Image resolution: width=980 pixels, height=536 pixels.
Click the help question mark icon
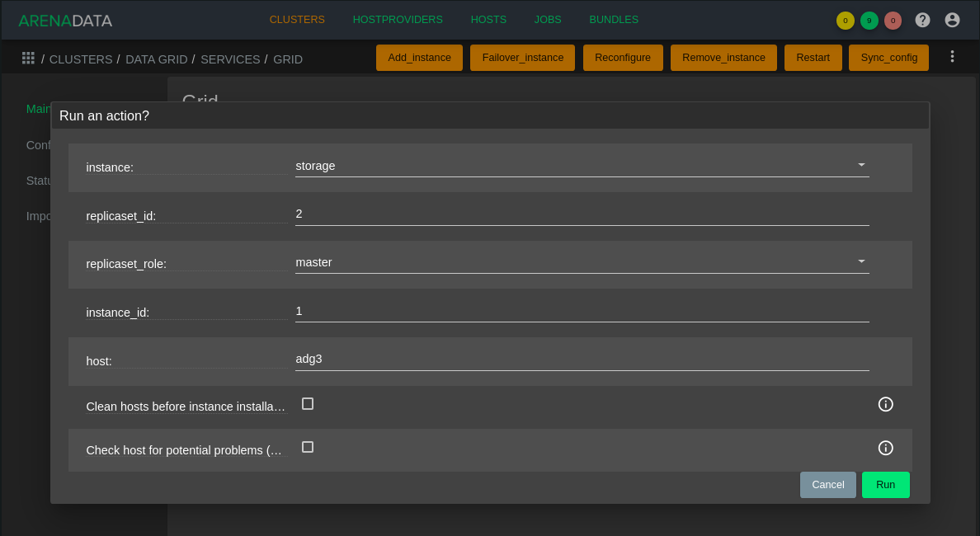[923, 20]
